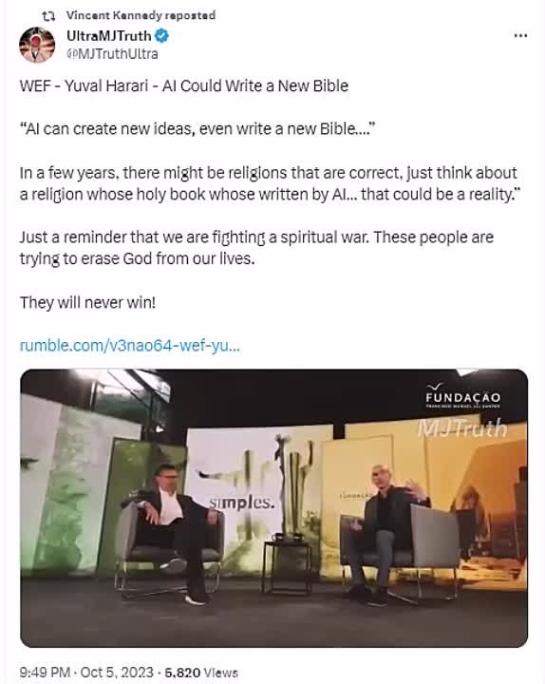Click the "They will never win!" sentence
Screen dimensions: 545x684
pos(88,302)
